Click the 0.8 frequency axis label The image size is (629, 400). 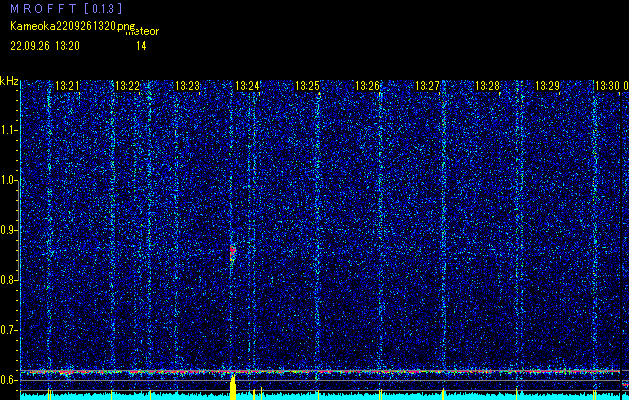point(8,280)
